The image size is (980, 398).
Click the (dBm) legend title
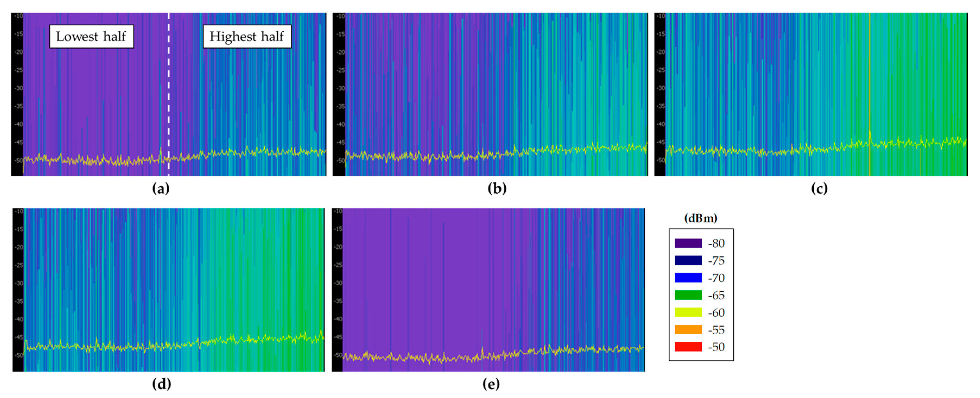pyautogui.click(x=701, y=218)
